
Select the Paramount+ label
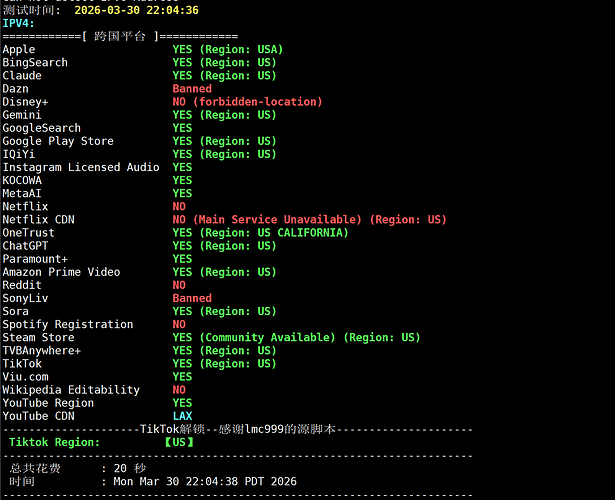35,259
